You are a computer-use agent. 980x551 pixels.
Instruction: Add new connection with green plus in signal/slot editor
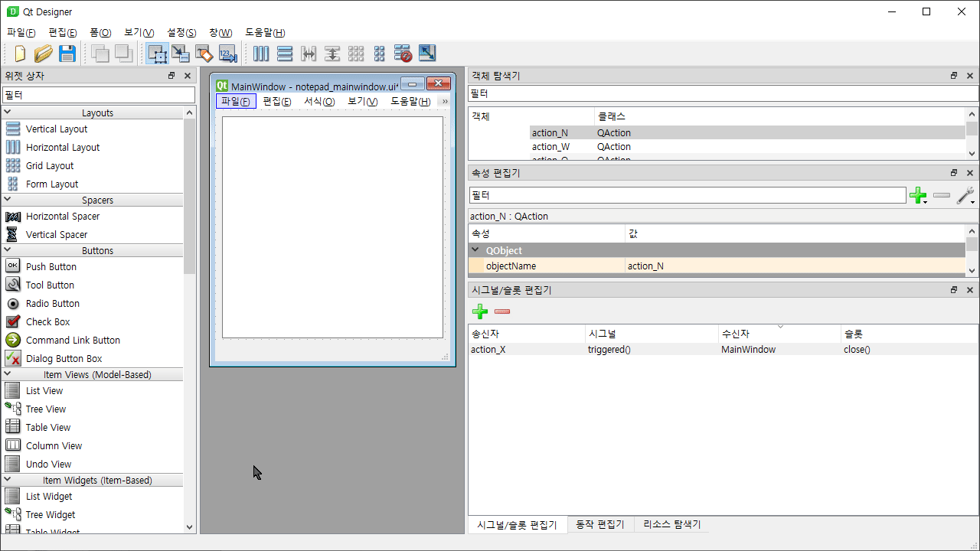click(480, 311)
